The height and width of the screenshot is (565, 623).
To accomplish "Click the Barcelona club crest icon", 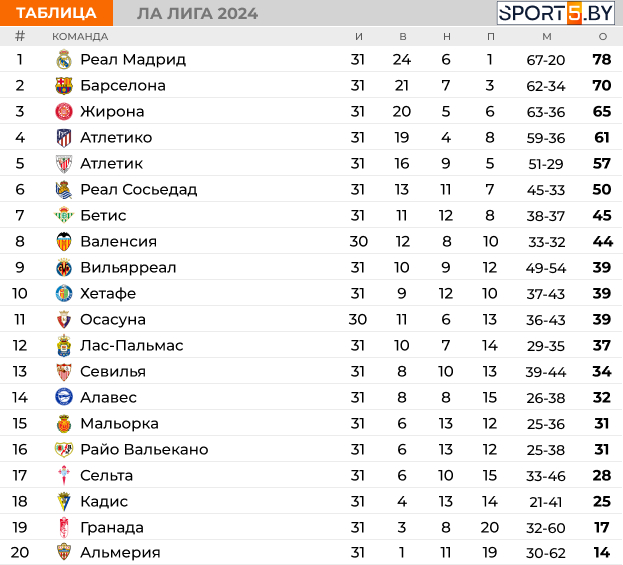I will tap(64, 85).
